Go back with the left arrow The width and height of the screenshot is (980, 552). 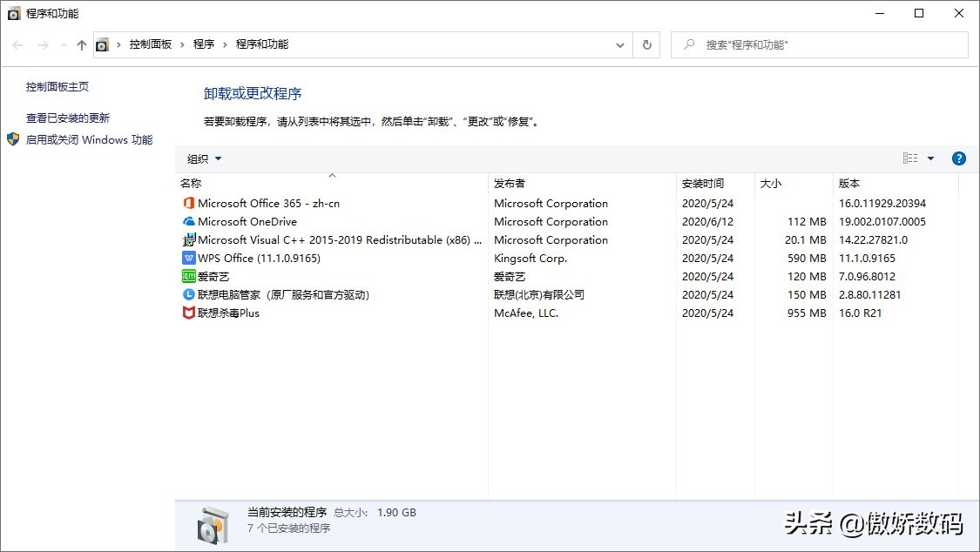click(17, 45)
